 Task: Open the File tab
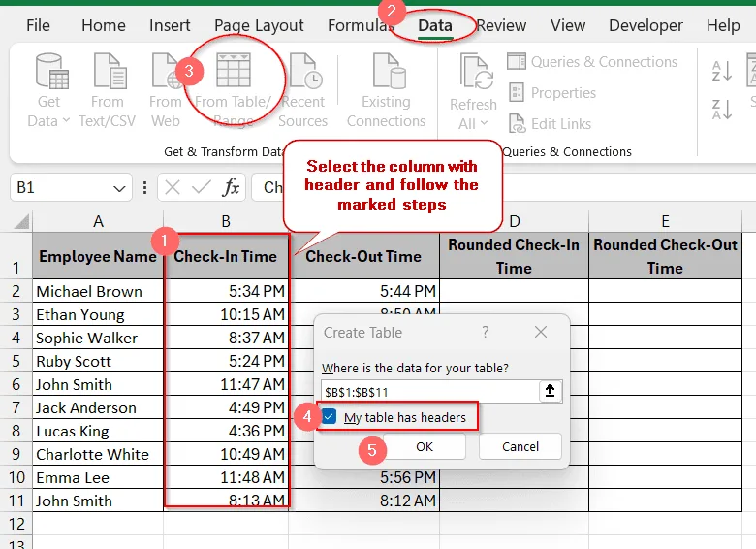tap(38, 25)
